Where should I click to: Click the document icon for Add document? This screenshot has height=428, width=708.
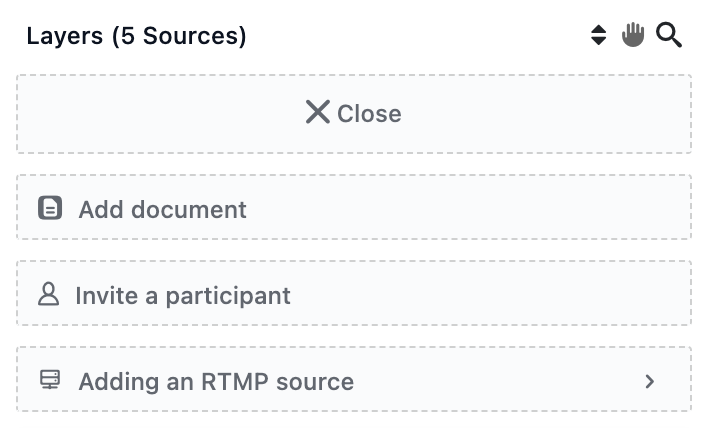coord(50,208)
